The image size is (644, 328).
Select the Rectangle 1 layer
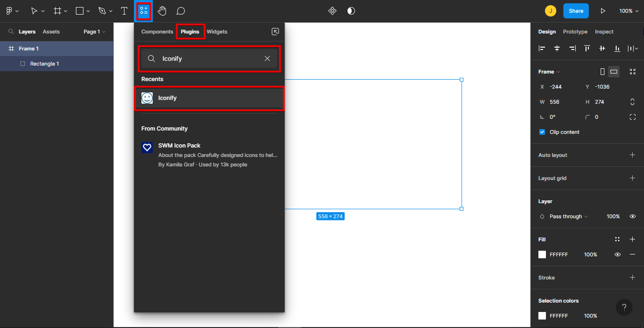pyautogui.click(x=44, y=64)
